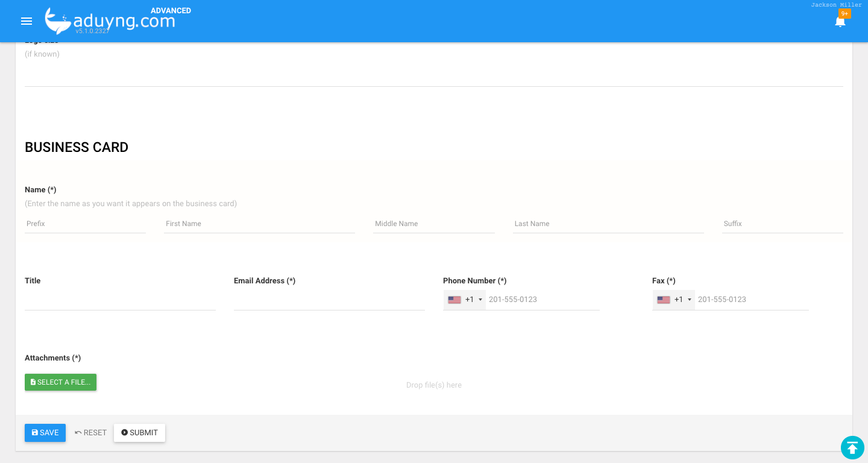Viewport: 868px width, 463px height.
Task: Open the hamburger navigation menu
Action: pos(27,21)
